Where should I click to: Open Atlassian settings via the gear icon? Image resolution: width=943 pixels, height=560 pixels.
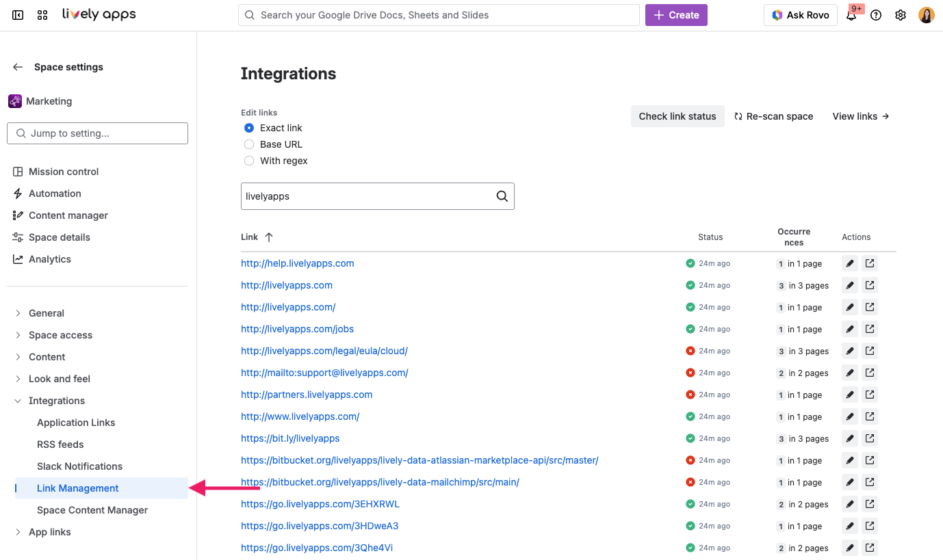point(901,14)
